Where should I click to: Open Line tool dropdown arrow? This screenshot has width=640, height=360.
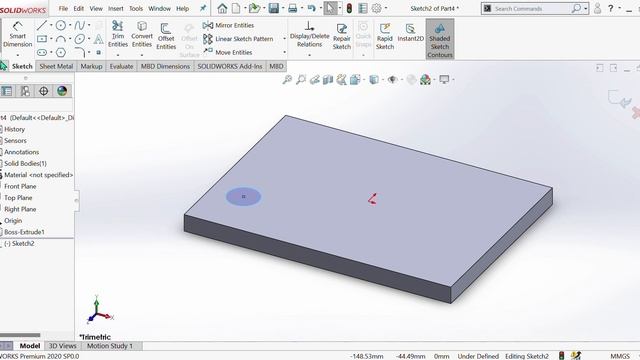click(51, 26)
